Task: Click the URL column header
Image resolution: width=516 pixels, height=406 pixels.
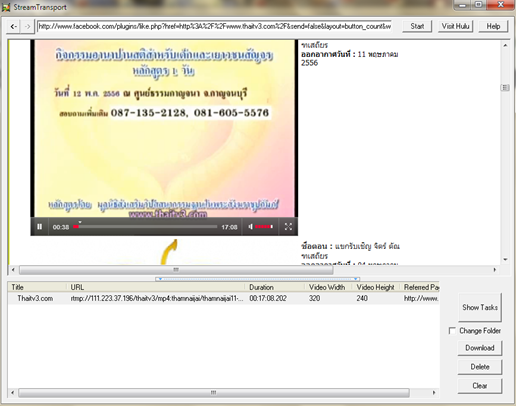Action: pyautogui.click(x=156, y=287)
